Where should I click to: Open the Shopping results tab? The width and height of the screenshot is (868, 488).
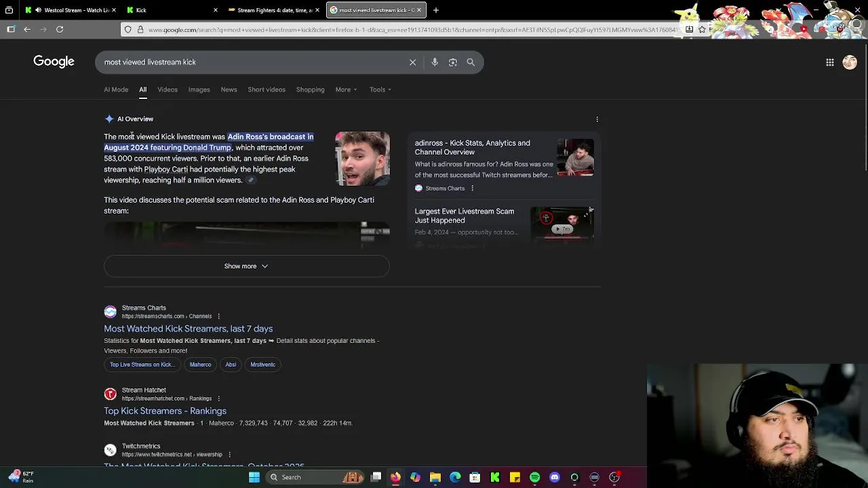pos(310,89)
